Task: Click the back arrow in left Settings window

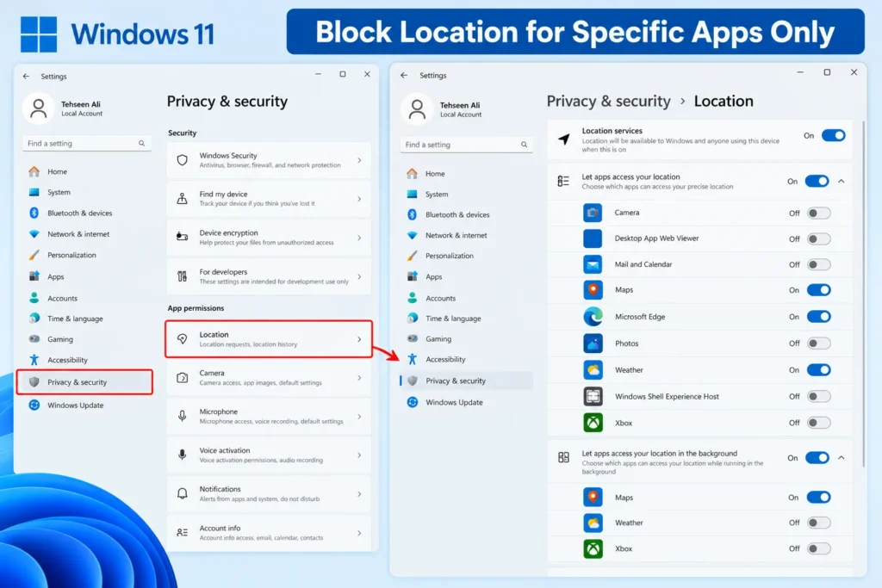Action: coord(26,76)
